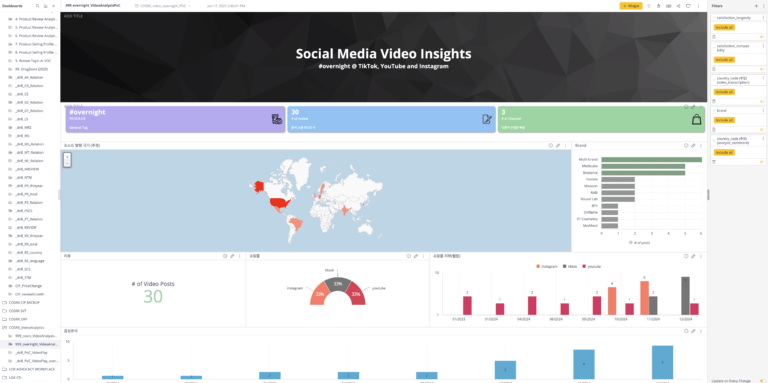Screen dimensions: 768x383
Task: Zoom in on the world map
Action: click(x=67, y=157)
